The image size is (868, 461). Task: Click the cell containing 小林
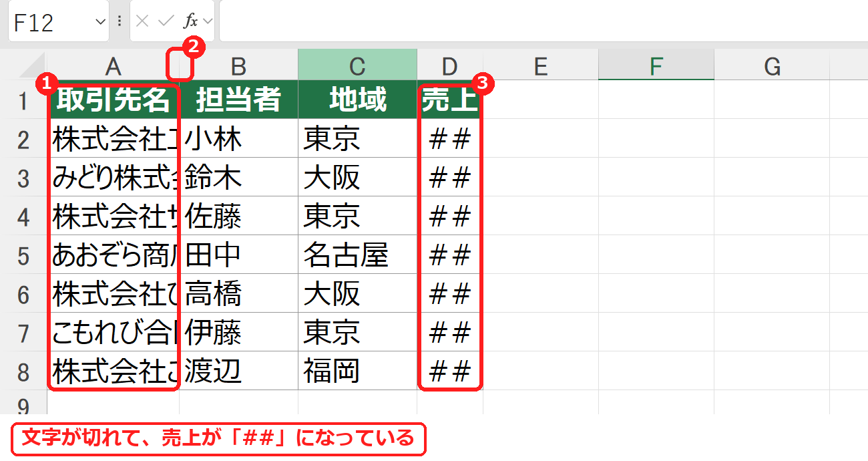tap(239, 138)
